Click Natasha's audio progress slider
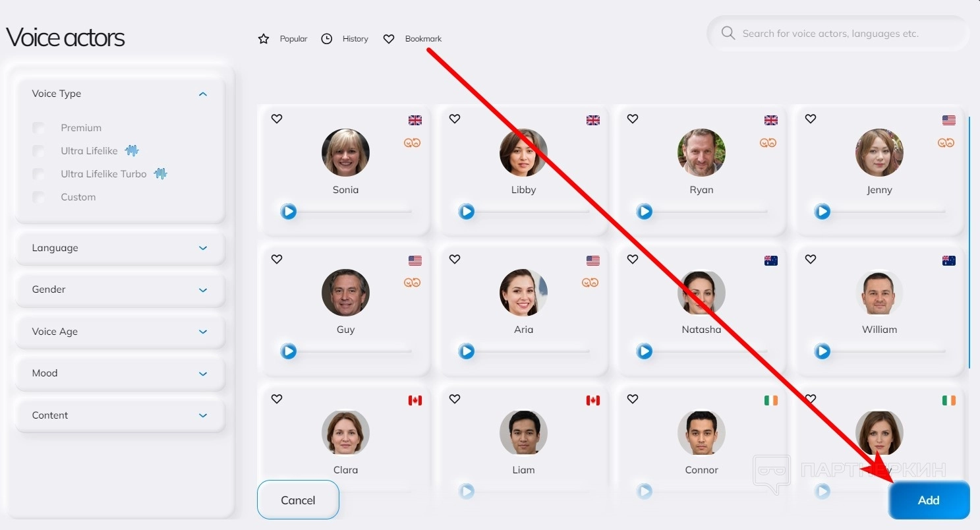Screen dimensions: 980x530 tap(710, 351)
